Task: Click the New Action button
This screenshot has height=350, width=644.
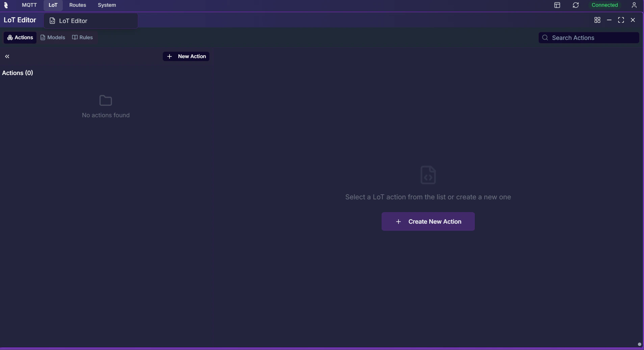Action: click(x=186, y=56)
